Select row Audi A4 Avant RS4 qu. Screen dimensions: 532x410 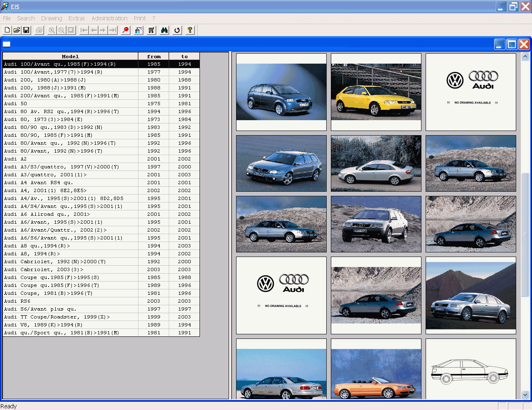pos(101,183)
